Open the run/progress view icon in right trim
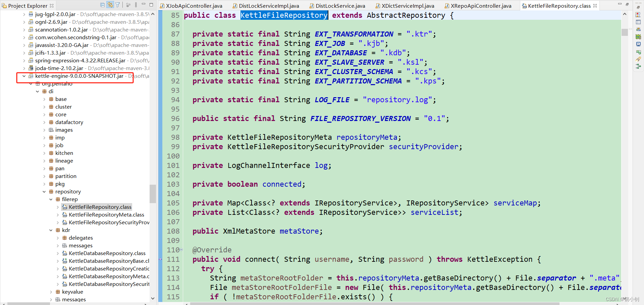Screen dimensions: 644x305 638,52
